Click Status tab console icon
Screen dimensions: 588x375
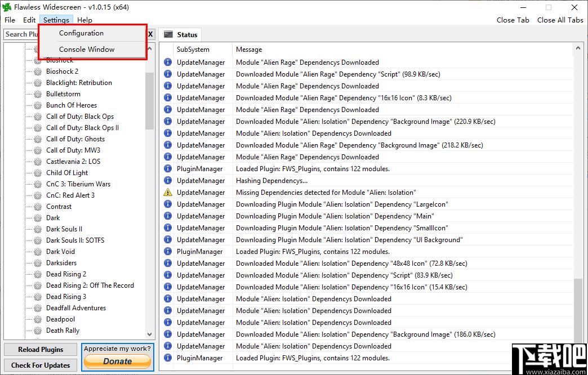(168, 34)
